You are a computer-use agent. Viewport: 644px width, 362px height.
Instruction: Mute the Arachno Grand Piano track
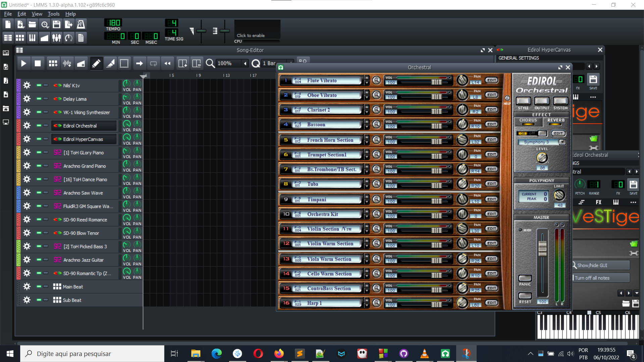(x=39, y=166)
